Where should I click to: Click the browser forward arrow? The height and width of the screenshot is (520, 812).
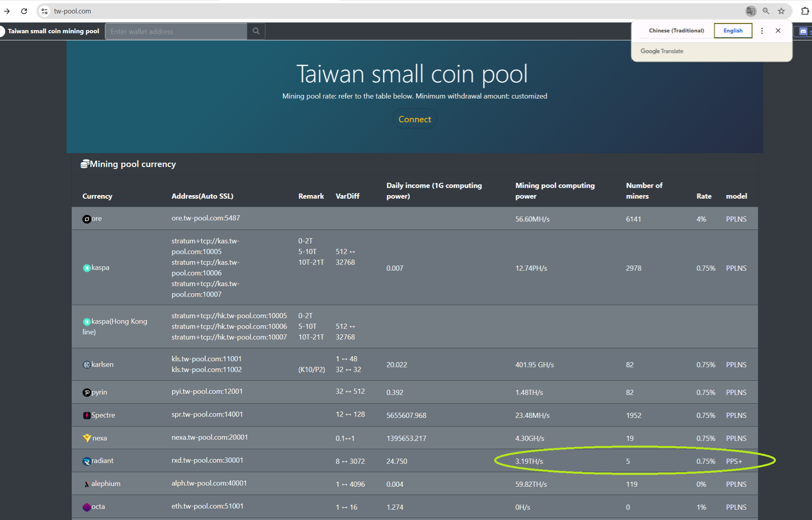click(x=7, y=11)
